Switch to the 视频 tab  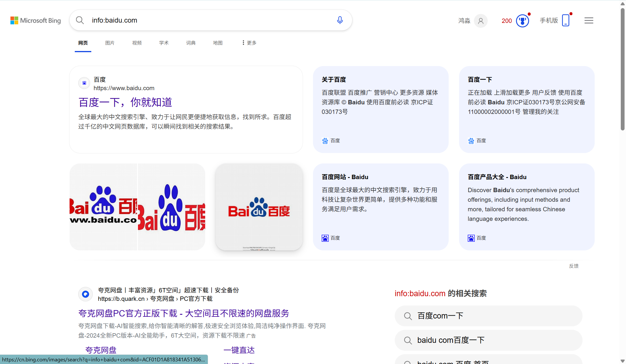tap(137, 43)
